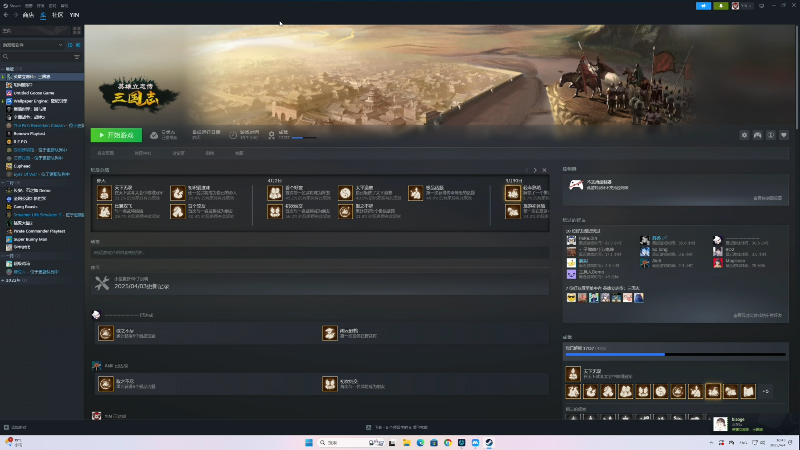This screenshot has height=450, width=800.
Task: Open File Explorer from the taskbar
Action: (406, 442)
